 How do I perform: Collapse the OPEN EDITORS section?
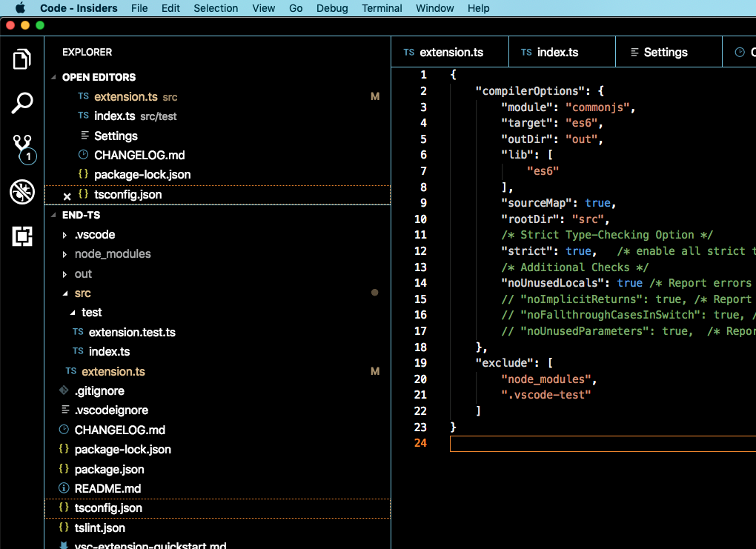[53, 77]
